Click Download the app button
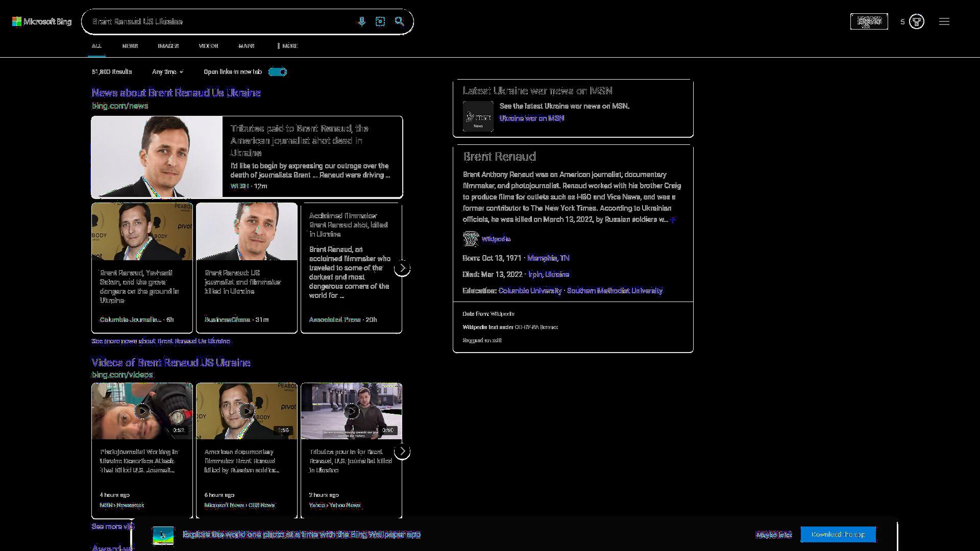 (838, 535)
